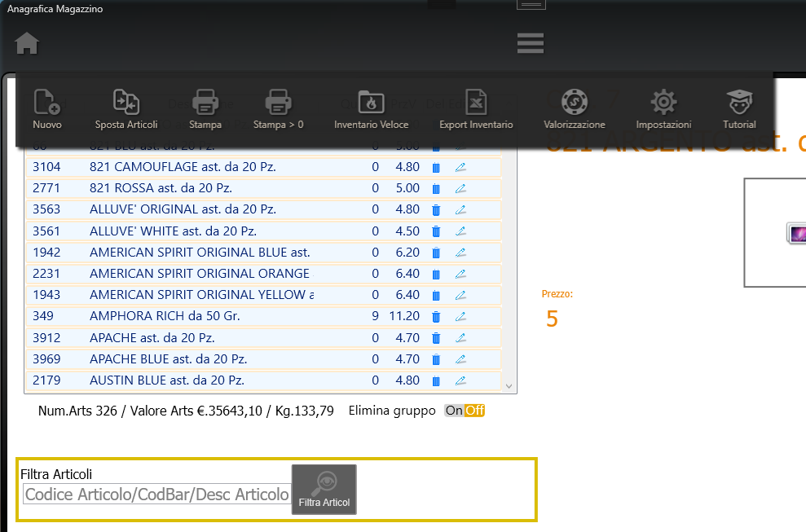Delete ALLUVE' ORIGINAL with trash icon
Viewport: 806px width, 532px height.
436,209
